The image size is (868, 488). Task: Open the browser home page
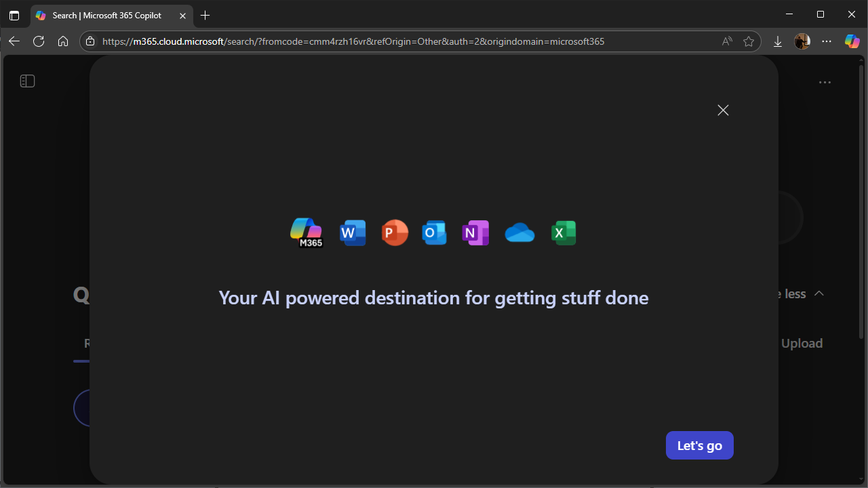pyautogui.click(x=63, y=41)
